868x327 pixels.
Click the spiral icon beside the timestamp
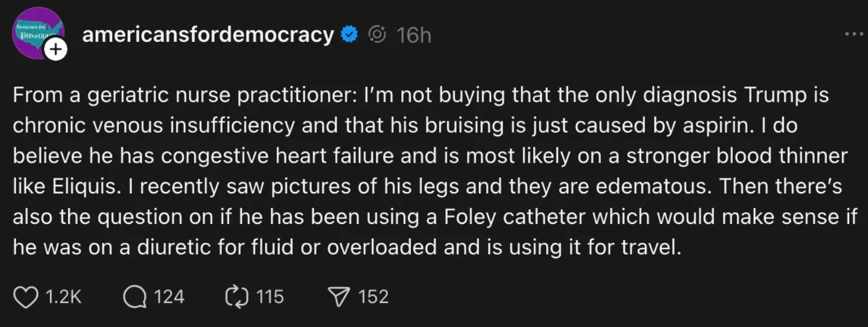(x=377, y=35)
